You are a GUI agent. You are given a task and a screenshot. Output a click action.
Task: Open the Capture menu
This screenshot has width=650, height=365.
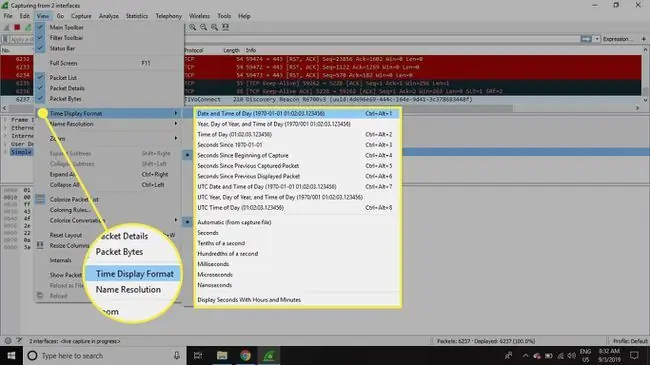point(81,16)
